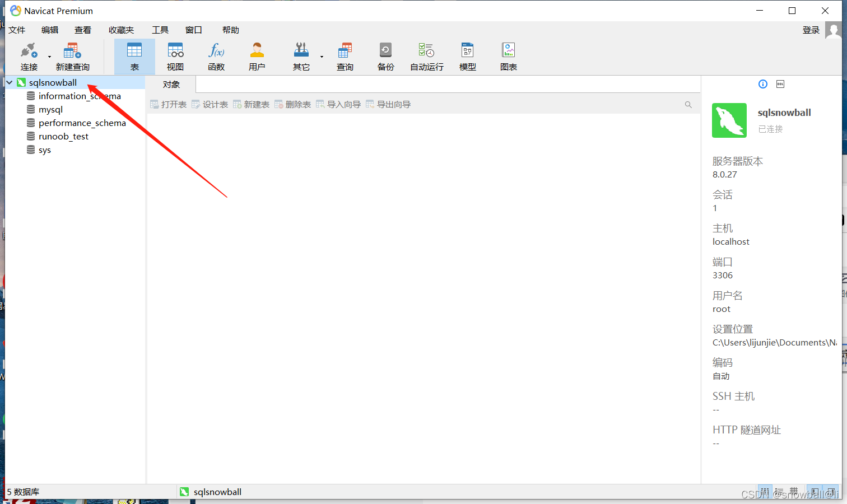Open the 文件 (File) menu
The image size is (847, 504).
pyautogui.click(x=17, y=30)
